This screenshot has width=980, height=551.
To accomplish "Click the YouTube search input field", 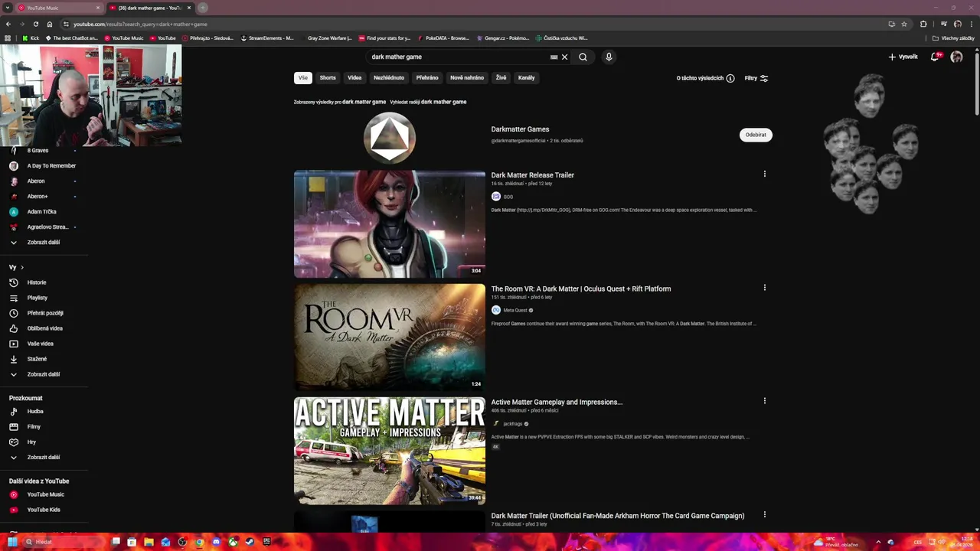I will click(x=457, y=57).
